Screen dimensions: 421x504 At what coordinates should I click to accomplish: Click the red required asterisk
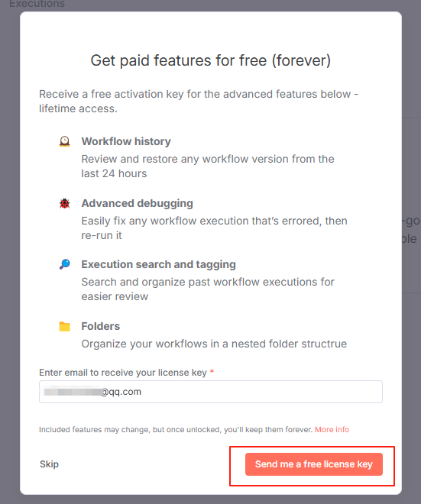212,371
